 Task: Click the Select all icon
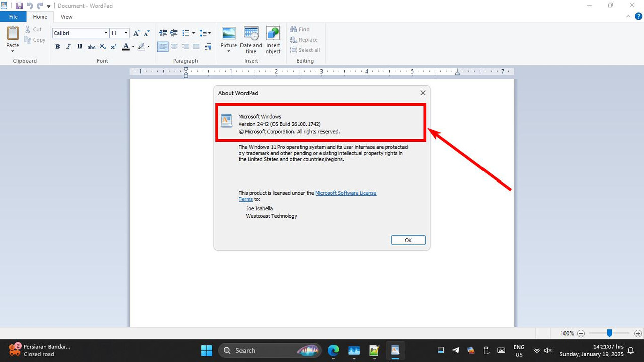click(x=293, y=50)
